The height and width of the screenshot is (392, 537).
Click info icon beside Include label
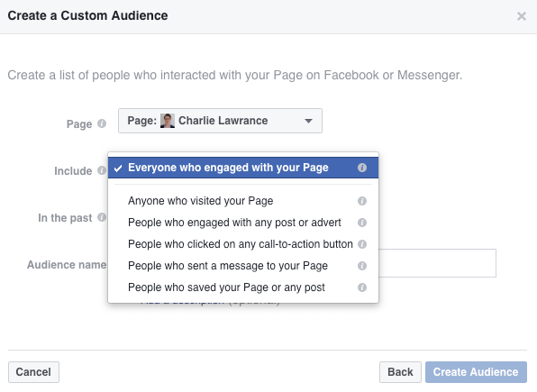coord(102,170)
